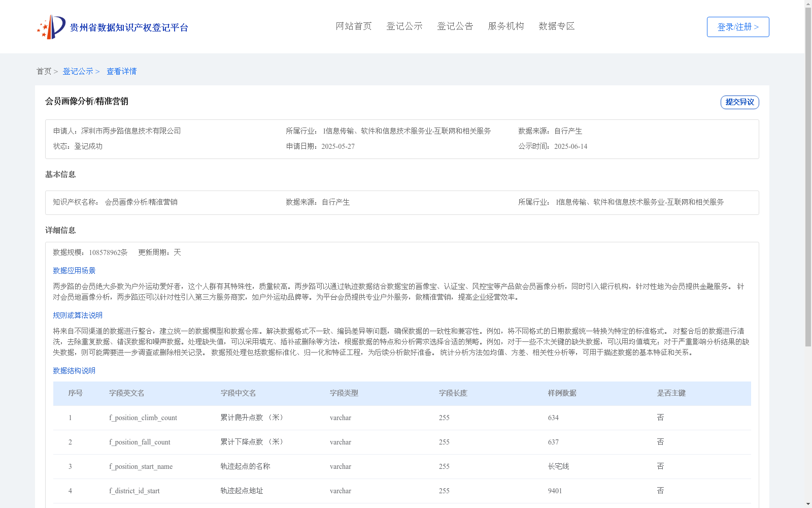Click the f_position_start_name cell
812x508 pixels.
(141, 466)
